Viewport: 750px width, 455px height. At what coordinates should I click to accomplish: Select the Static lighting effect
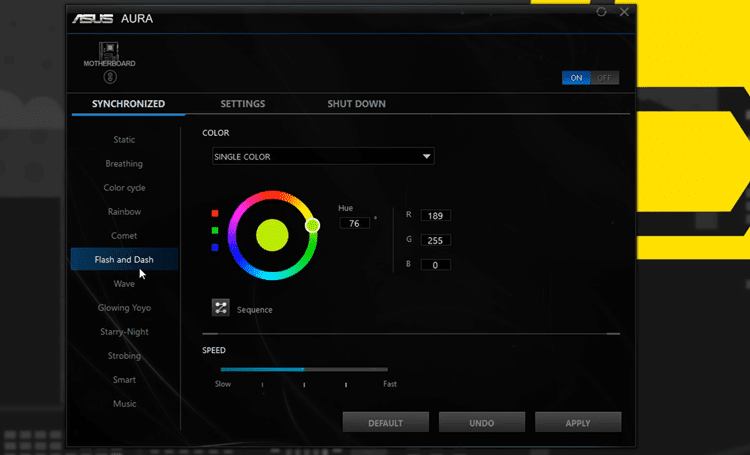[124, 140]
